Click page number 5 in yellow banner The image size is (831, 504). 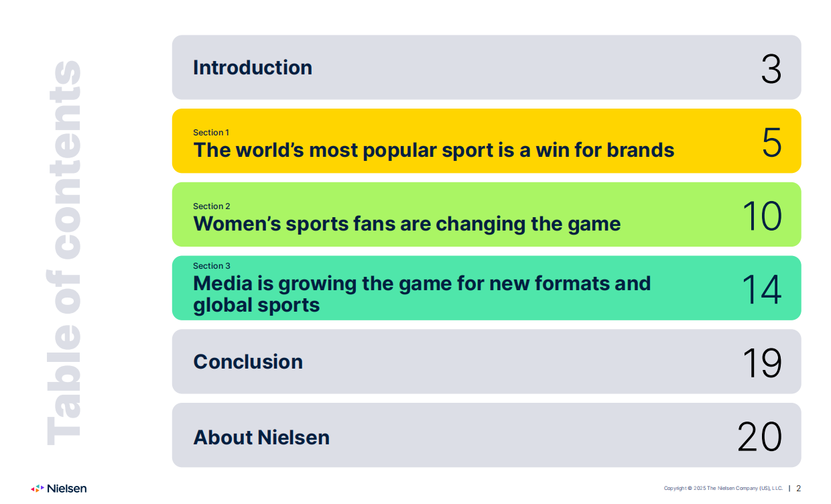coord(771,142)
